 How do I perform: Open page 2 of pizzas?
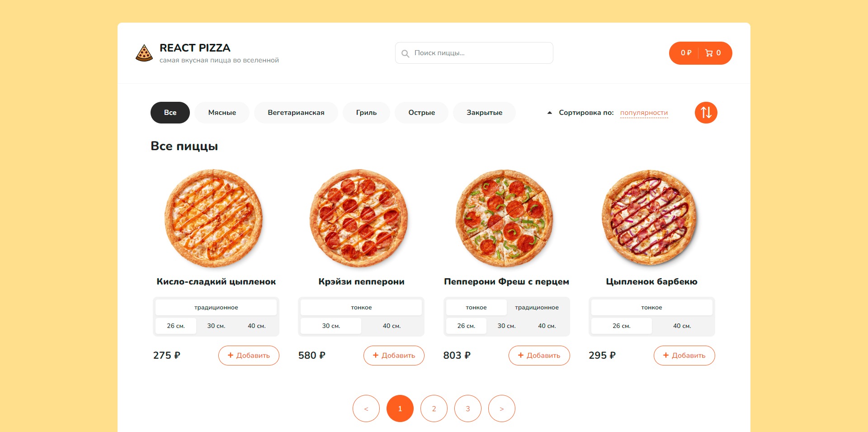(x=434, y=408)
